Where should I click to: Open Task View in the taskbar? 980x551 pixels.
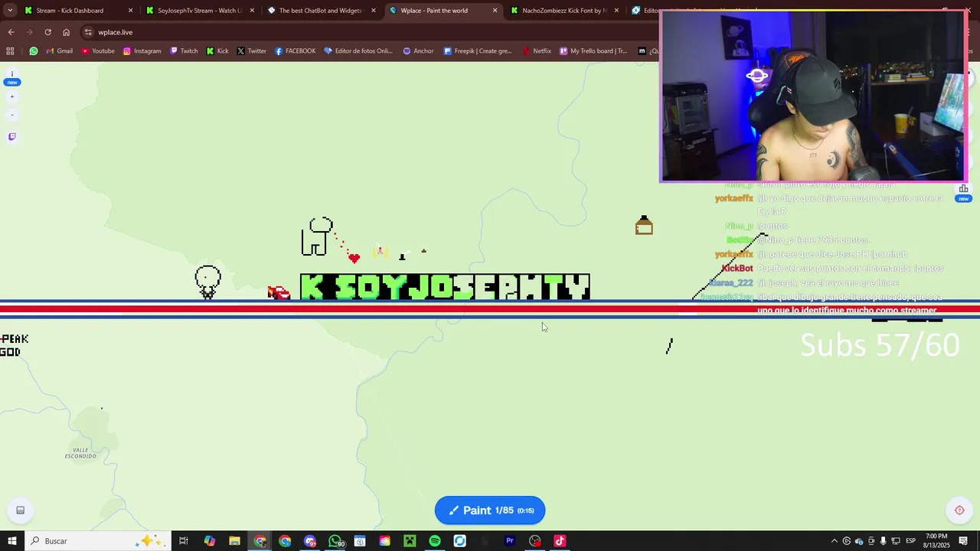click(x=184, y=541)
